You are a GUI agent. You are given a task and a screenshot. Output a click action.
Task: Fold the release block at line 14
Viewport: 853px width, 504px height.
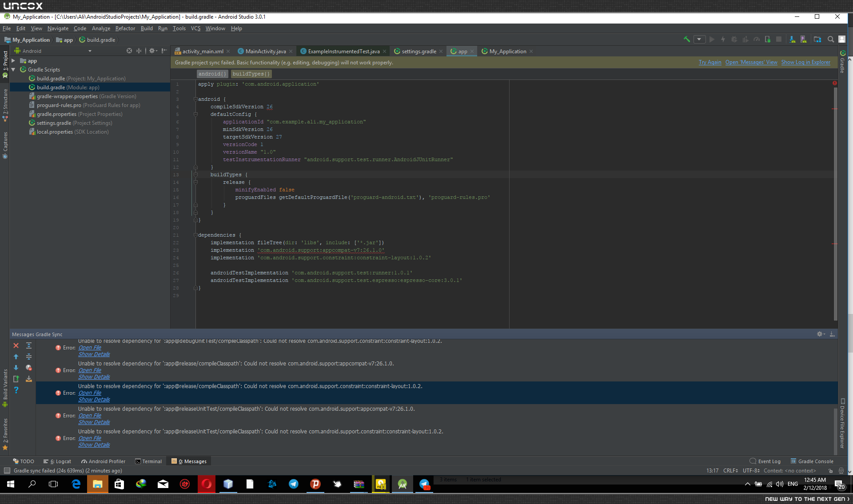pos(195,182)
